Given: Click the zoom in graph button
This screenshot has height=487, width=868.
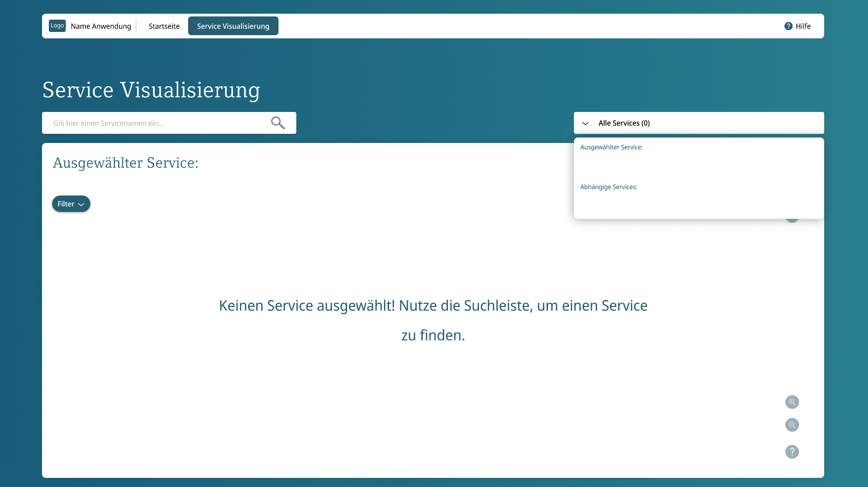Looking at the screenshot, I should [x=792, y=402].
